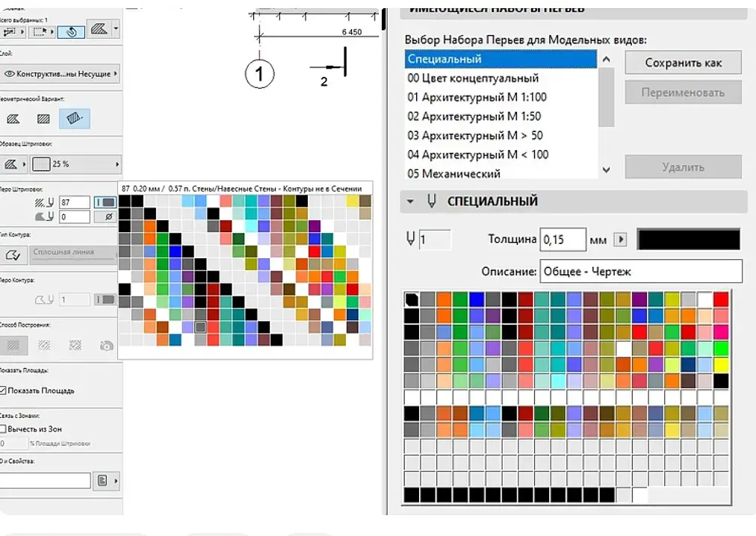Select the Специальный pen set
756x536 pixels.
point(501,59)
